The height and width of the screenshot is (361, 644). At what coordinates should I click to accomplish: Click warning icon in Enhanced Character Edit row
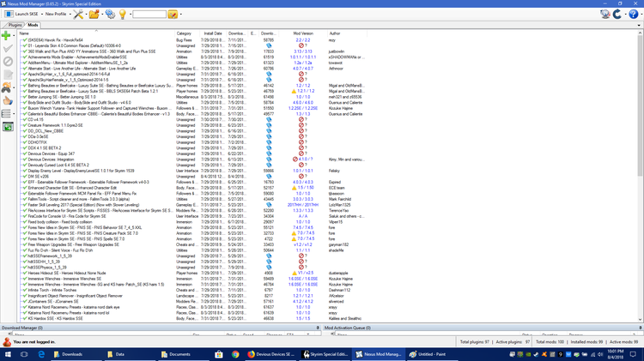click(294, 188)
